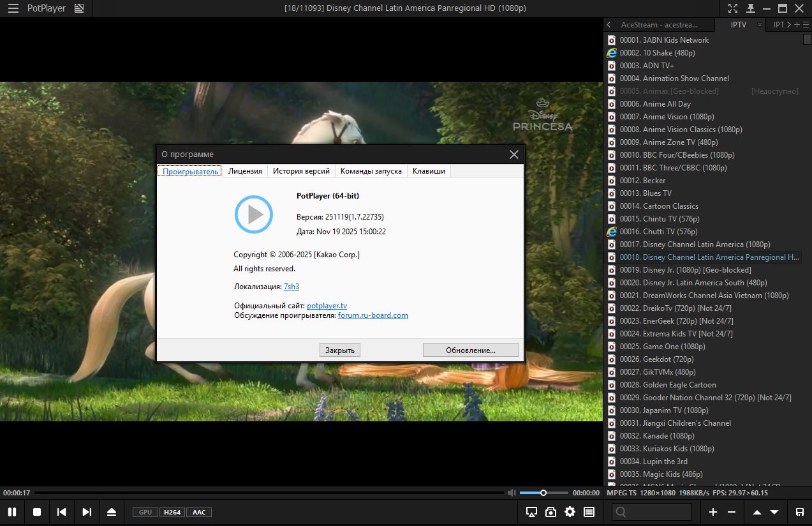Screen dimensions: 812x526
Task: Switch to the Лицензия tab
Action: [245, 171]
